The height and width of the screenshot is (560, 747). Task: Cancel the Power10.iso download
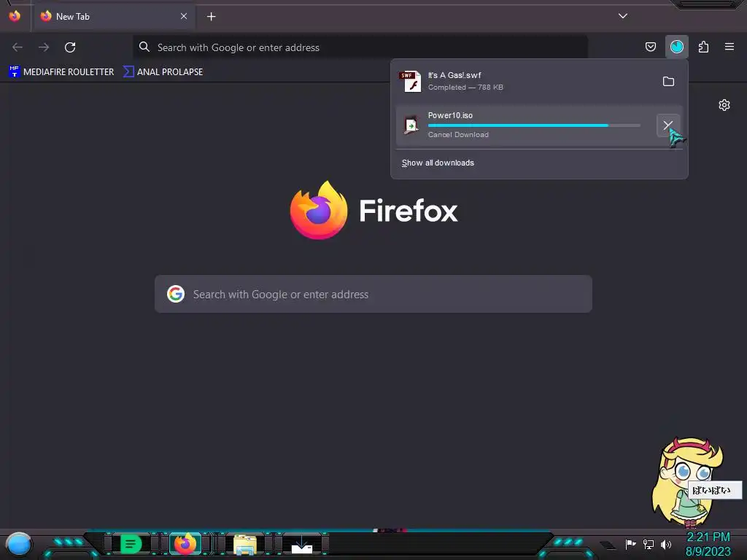coord(668,125)
